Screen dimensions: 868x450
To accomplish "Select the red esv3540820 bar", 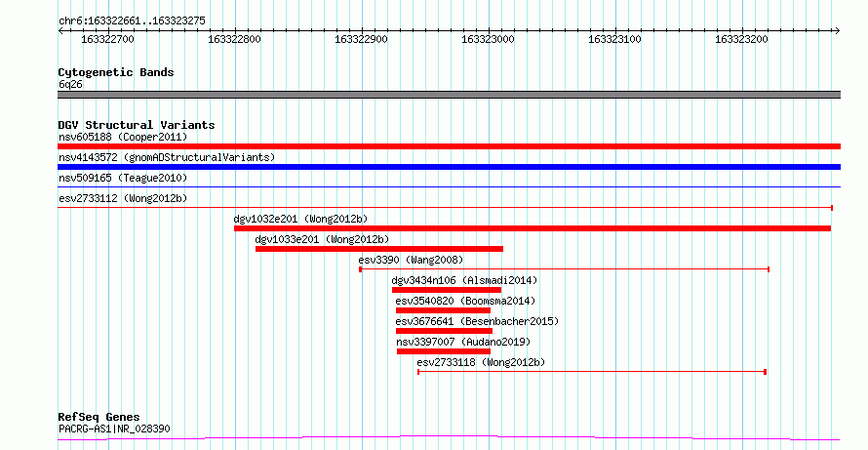I will (443, 310).
